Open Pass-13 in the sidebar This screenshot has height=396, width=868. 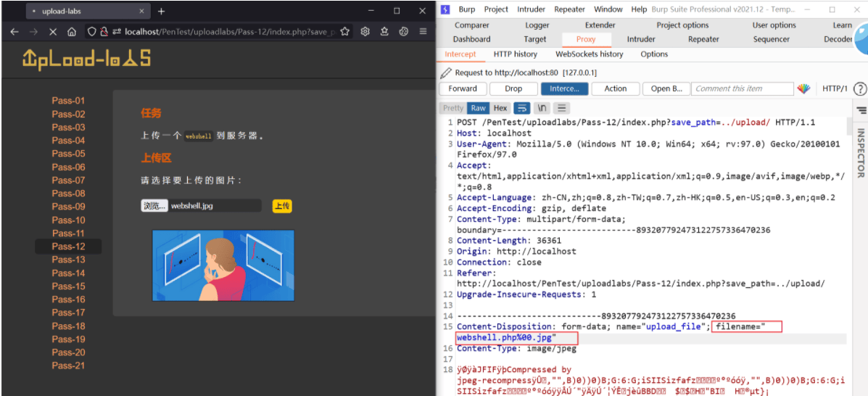tap(69, 260)
